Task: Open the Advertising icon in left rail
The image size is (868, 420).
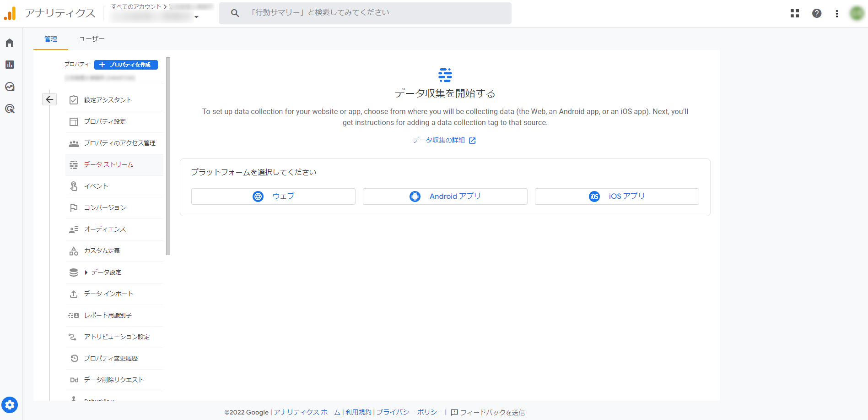Action: 10,109
